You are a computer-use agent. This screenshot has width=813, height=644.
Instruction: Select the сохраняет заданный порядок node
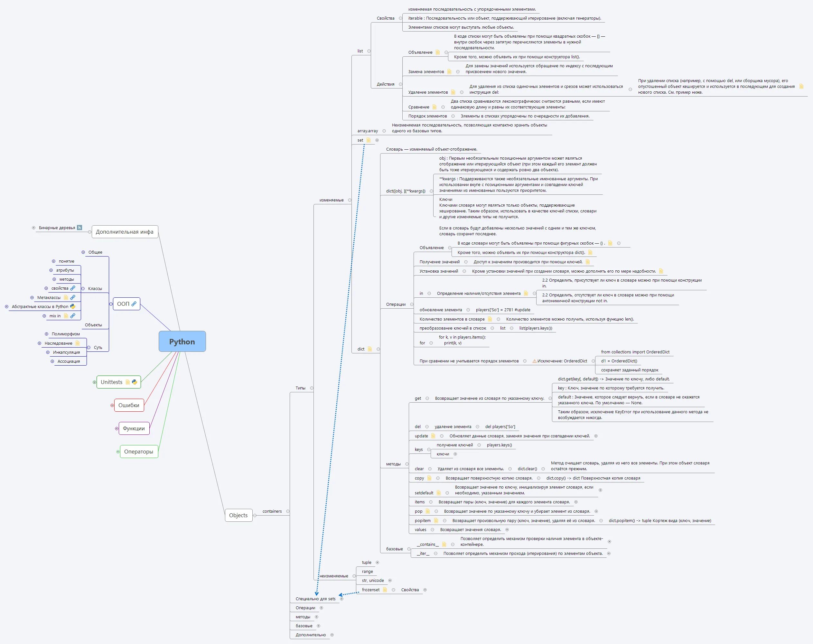coord(630,370)
